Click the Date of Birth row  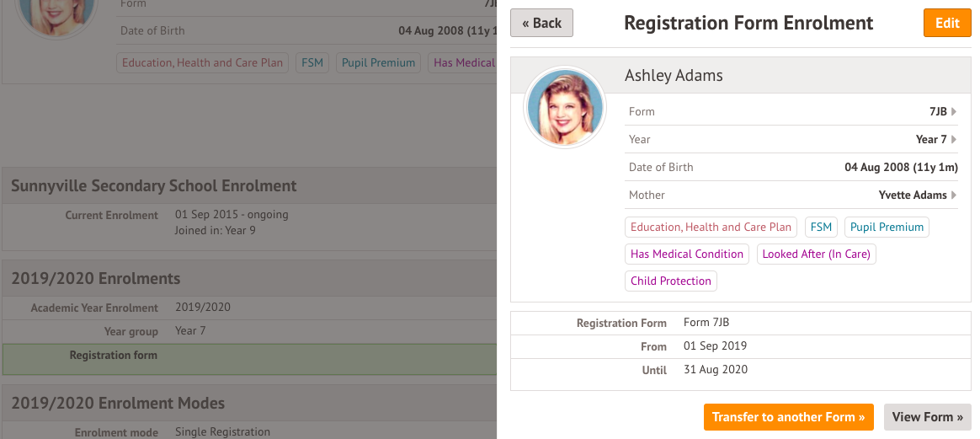791,167
